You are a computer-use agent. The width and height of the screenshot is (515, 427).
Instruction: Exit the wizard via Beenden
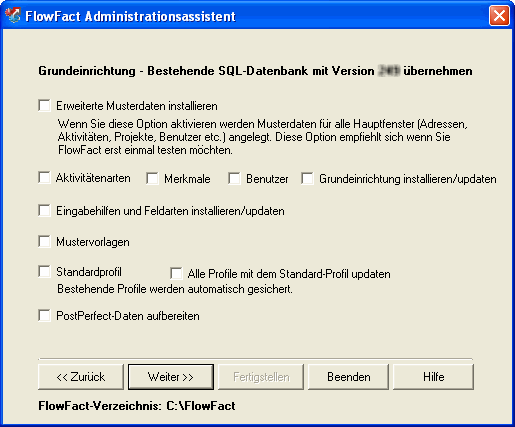coord(348,377)
